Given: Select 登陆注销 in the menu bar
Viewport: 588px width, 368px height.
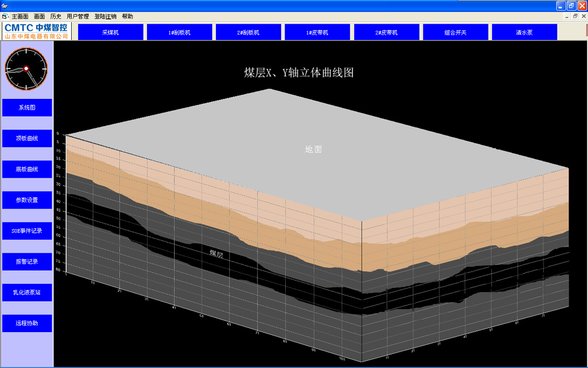Looking at the screenshot, I should tap(105, 16).
